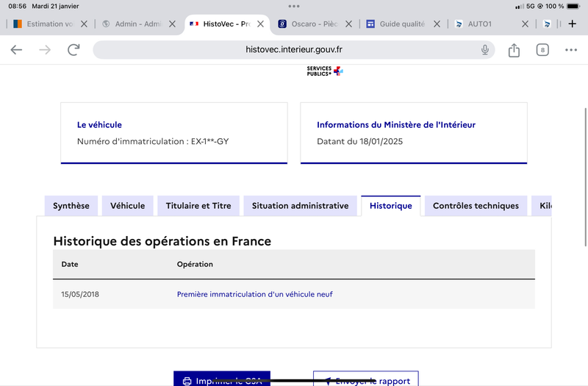Tap the microphone icon in address bar
Image resolution: width=588 pixels, height=386 pixels.
click(x=485, y=49)
